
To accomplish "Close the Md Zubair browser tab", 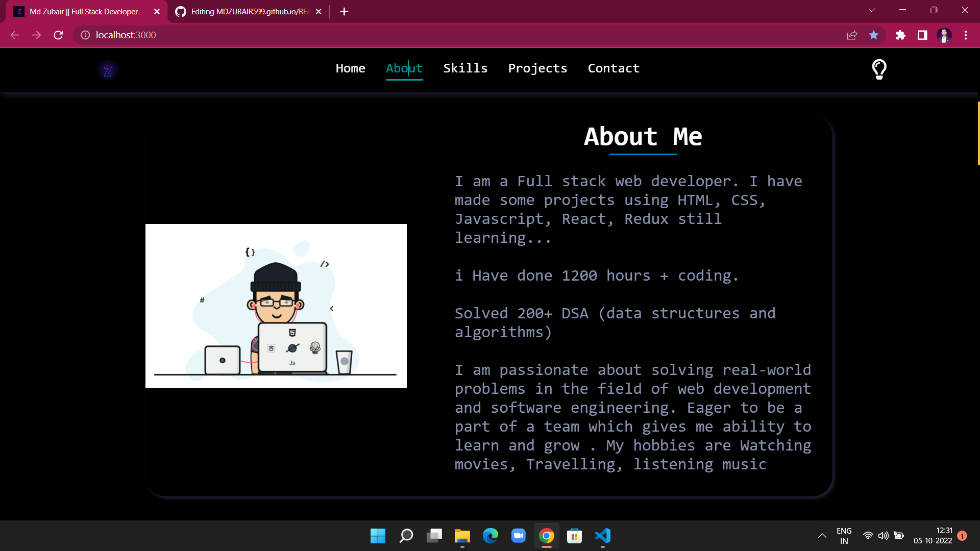I will point(157,11).
